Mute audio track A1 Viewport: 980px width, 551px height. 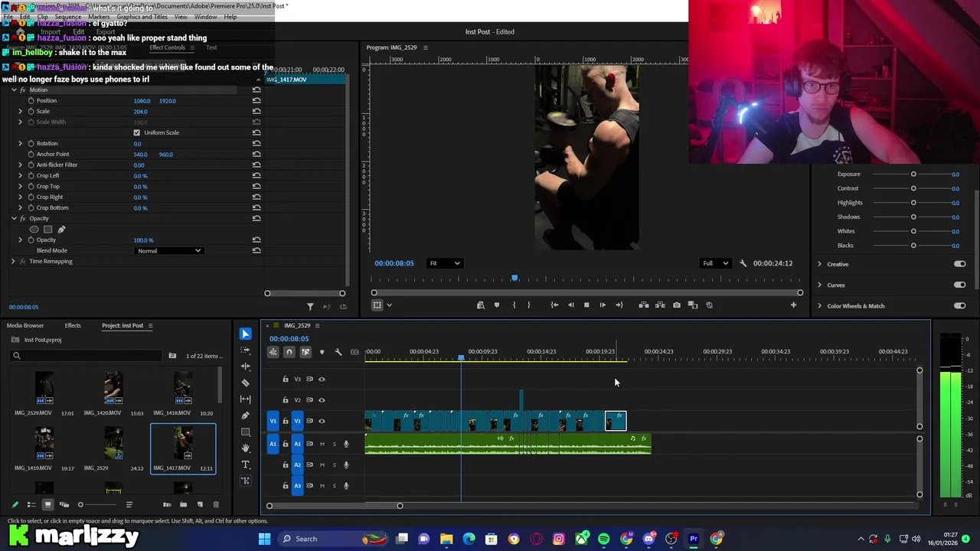(322, 444)
